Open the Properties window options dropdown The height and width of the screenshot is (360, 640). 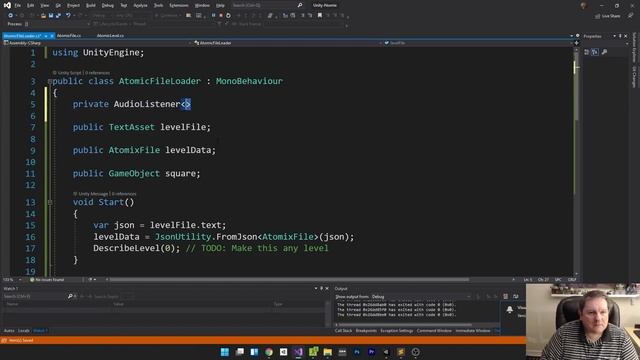[x=614, y=36]
